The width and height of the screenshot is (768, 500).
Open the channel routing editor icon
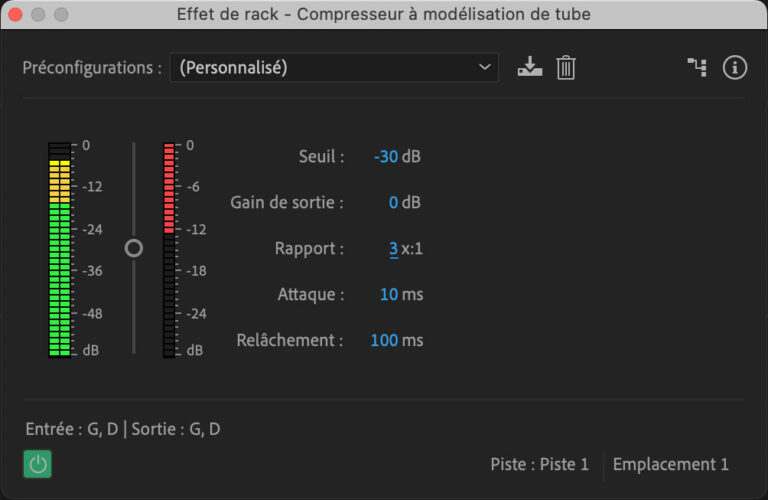click(696, 68)
